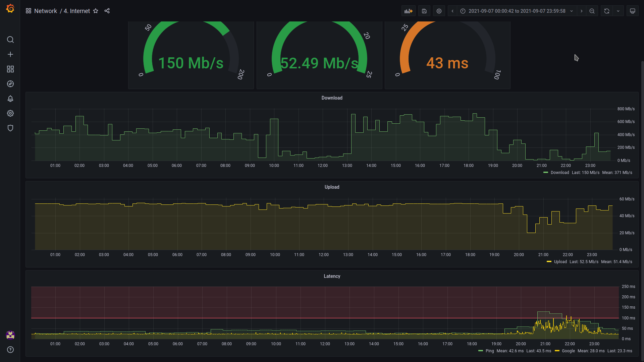The width and height of the screenshot is (644, 362).
Task: Open the Explore compass icon
Action: (10, 84)
